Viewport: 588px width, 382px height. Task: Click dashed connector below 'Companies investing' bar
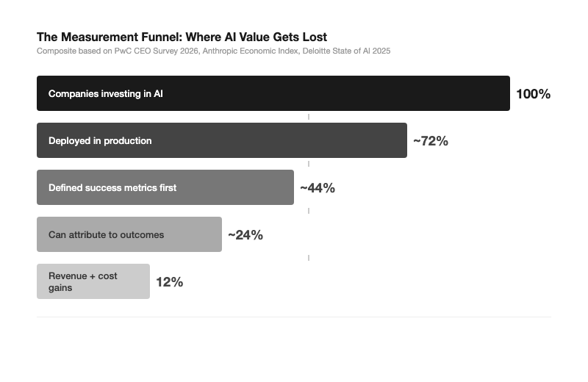(x=309, y=117)
